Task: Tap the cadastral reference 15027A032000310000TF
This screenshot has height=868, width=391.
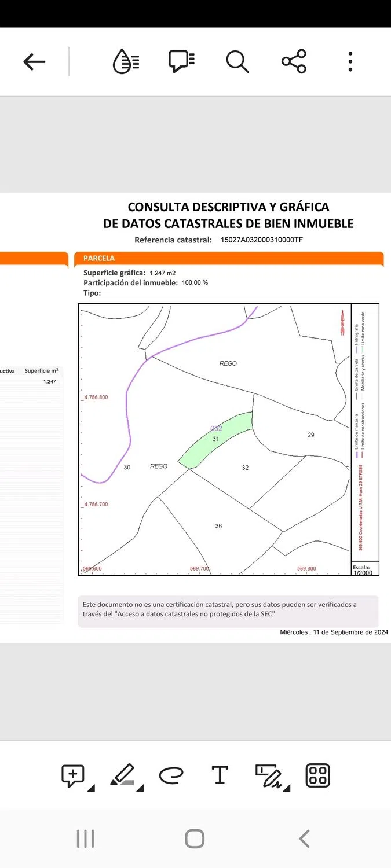Action: [262, 240]
